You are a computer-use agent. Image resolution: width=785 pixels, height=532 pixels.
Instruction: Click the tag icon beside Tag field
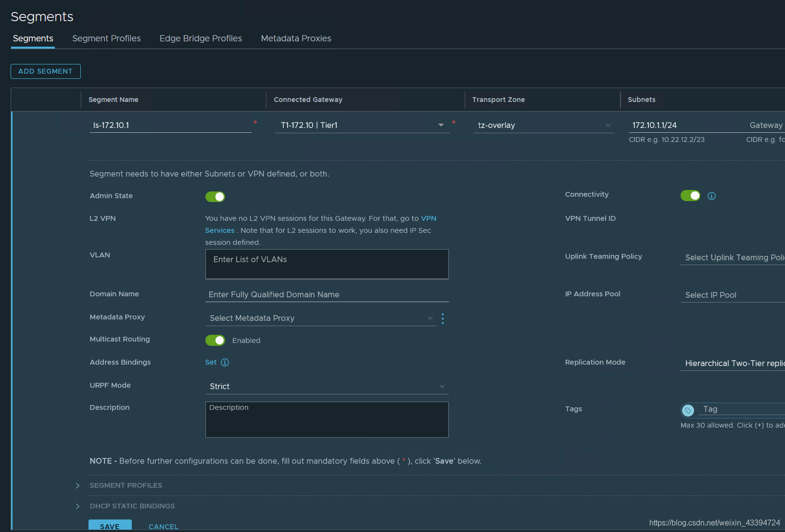click(688, 410)
